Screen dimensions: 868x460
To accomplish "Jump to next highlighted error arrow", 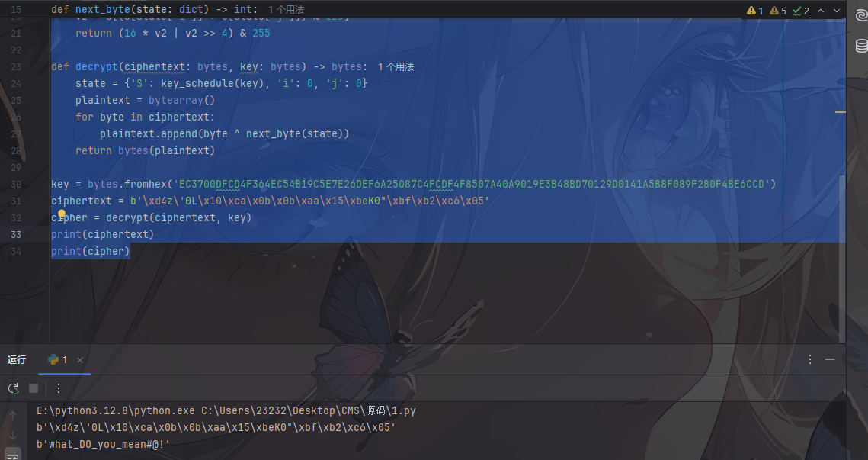I will click(x=835, y=11).
